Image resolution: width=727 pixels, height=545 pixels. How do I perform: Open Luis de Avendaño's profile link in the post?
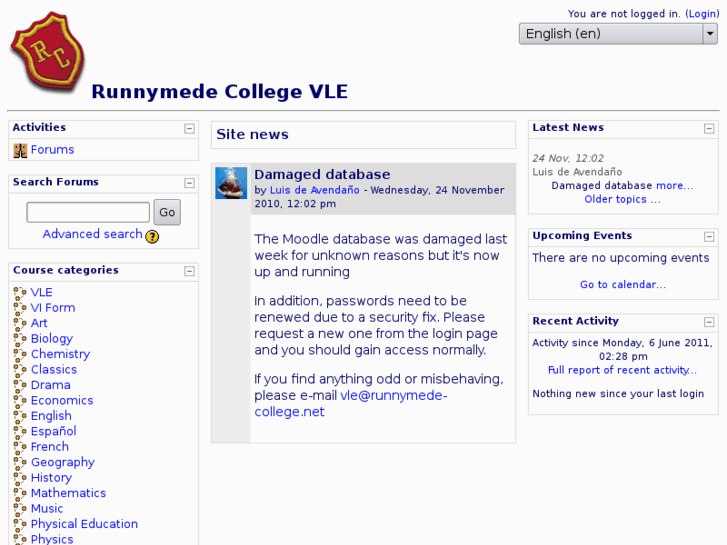pos(315,190)
